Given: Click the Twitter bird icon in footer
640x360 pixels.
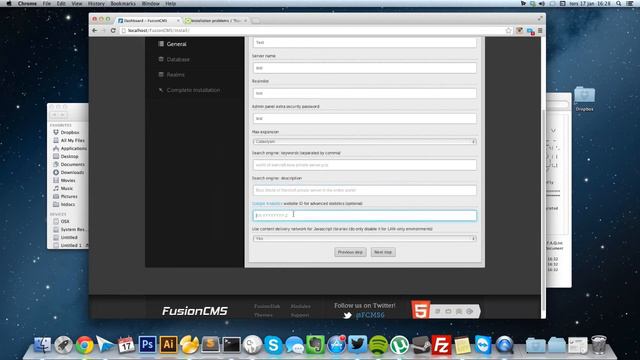Looking at the screenshot, I should (347, 315).
